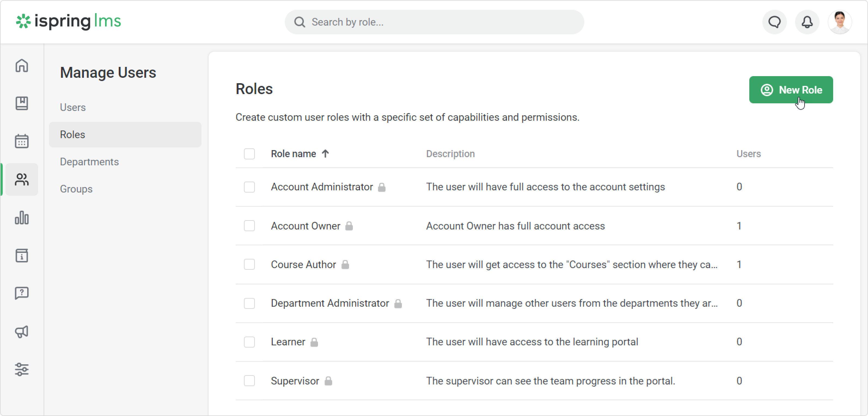
Task: Go to Departments in Manage Users menu
Action: pyautogui.click(x=89, y=162)
